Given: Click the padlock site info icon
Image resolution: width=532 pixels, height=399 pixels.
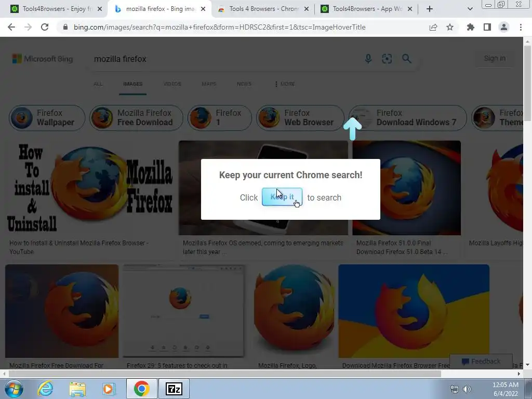Looking at the screenshot, I should pos(65,27).
